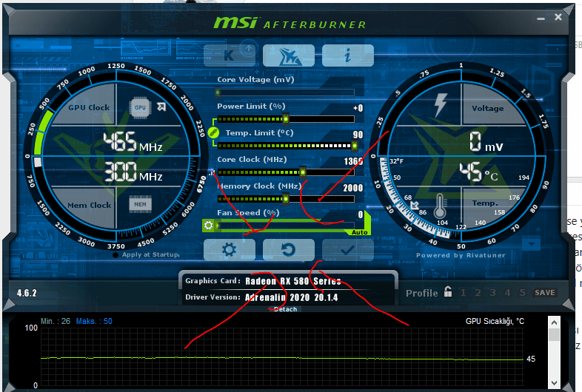Click the 0 mV voltage readout
This screenshot has height=392, width=582.
click(x=486, y=142)
